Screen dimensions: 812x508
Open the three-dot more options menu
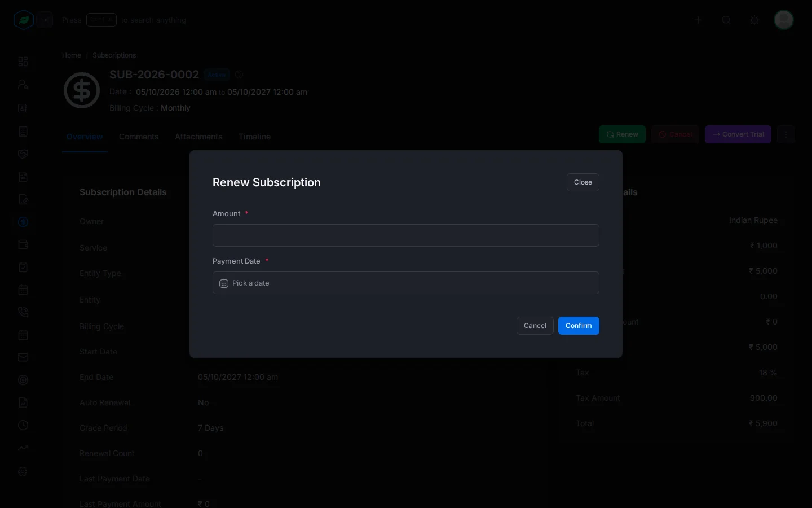(x=785, y=134)
